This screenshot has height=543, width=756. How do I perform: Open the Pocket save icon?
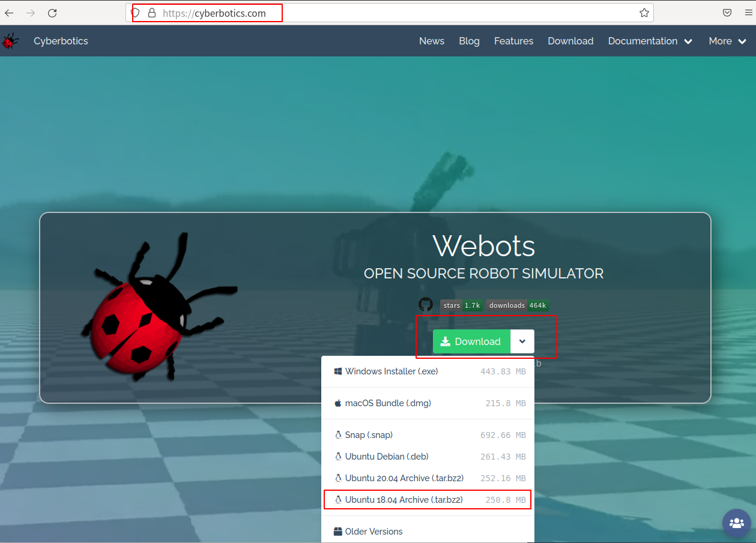point(727,13)
